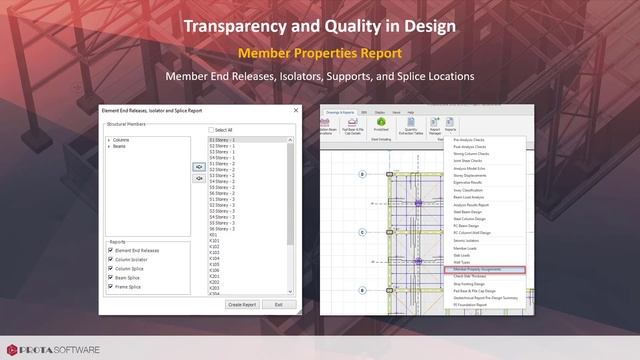Click the list scroll up arrow
640x360 pixels.
click(290, 140)
